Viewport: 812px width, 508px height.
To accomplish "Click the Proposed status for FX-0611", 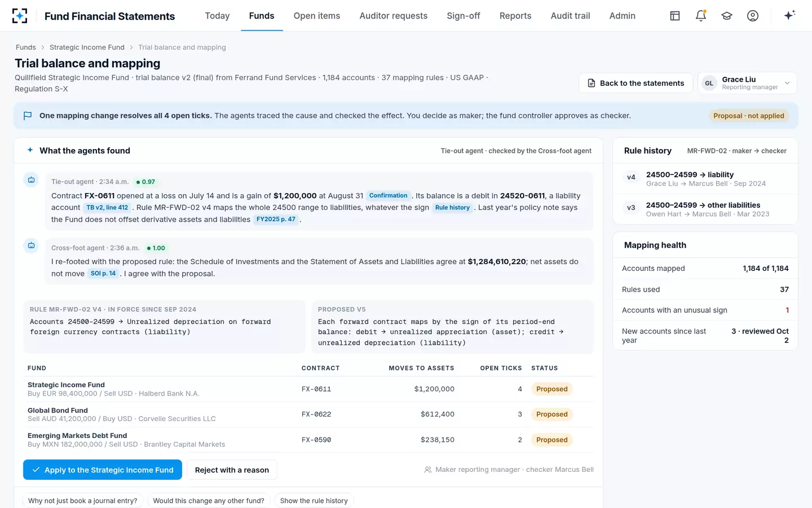I will point(552,389).
